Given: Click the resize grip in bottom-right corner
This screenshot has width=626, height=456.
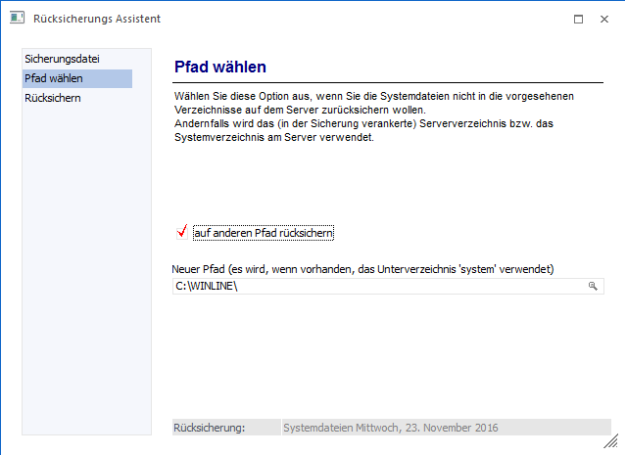Looking at the screenshot, I should pyautogui.click(x=610, y=441).
